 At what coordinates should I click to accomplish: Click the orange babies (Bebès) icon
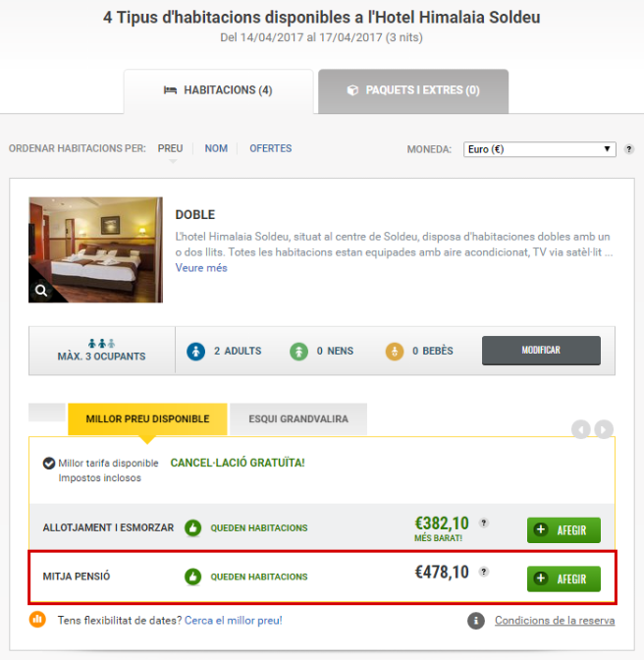click(x=394, y=351)
